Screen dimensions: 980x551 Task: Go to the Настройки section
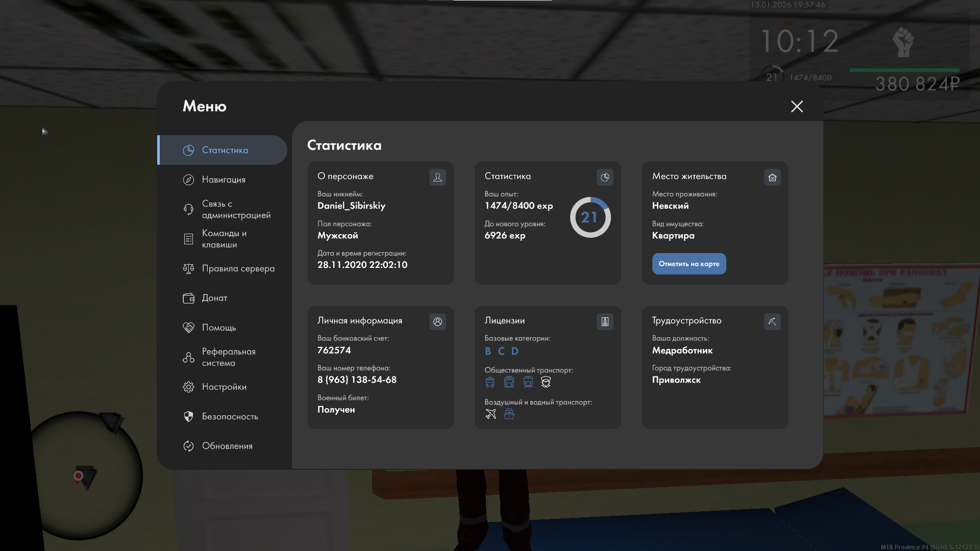pyautogui.click(x=224, y=387)
